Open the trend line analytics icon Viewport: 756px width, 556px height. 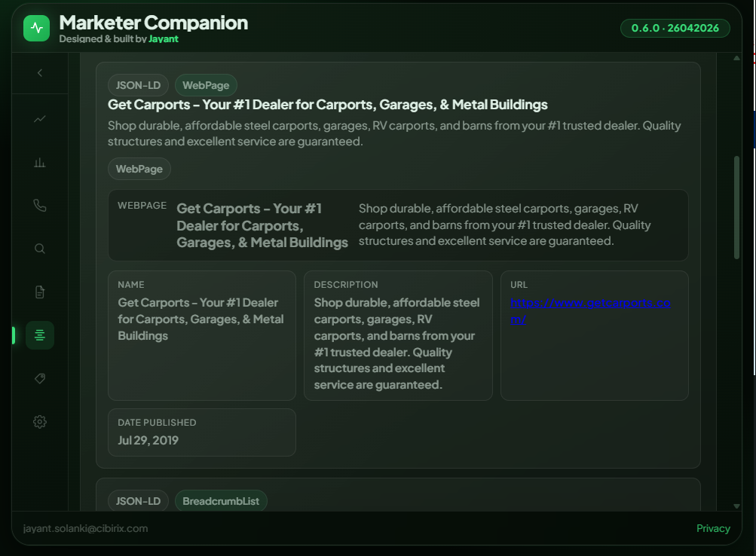40,118
